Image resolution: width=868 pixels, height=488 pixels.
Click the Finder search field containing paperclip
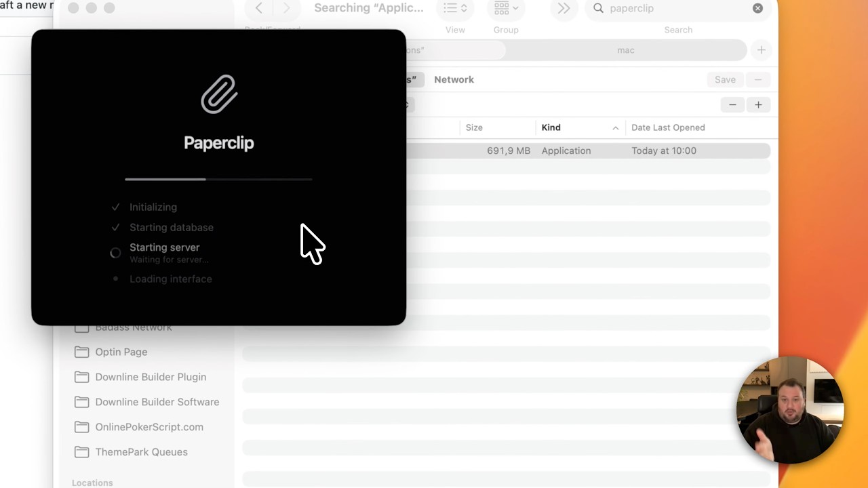tap(678, 8)
